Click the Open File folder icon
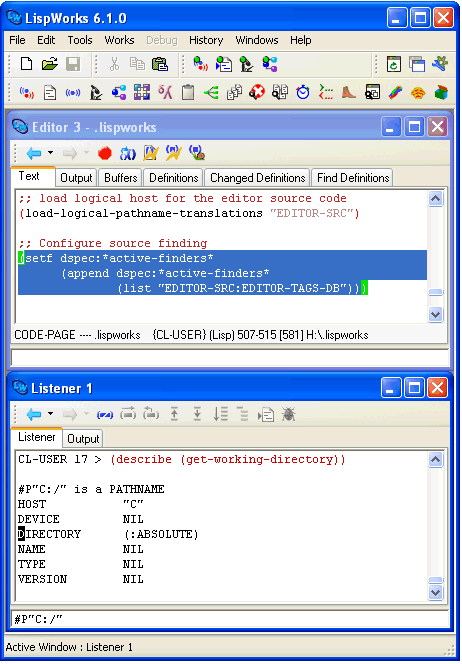The image size is (462, 664). 50,64
